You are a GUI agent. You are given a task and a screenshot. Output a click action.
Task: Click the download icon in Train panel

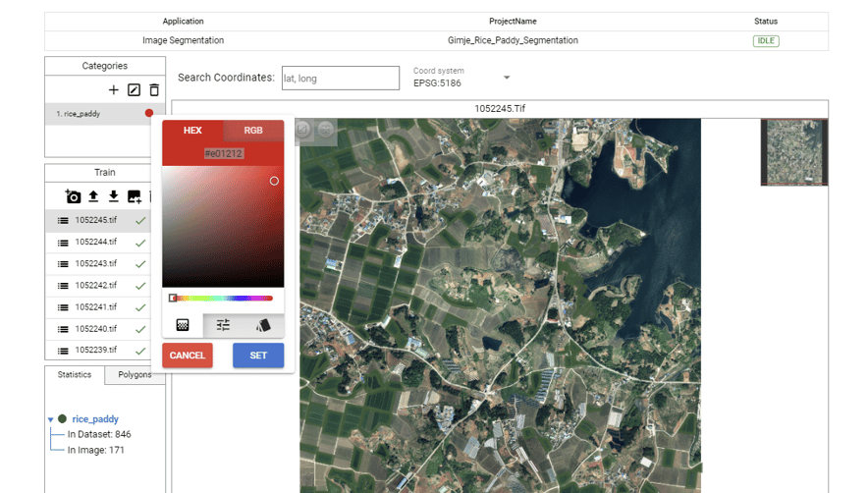click(114, 196)
